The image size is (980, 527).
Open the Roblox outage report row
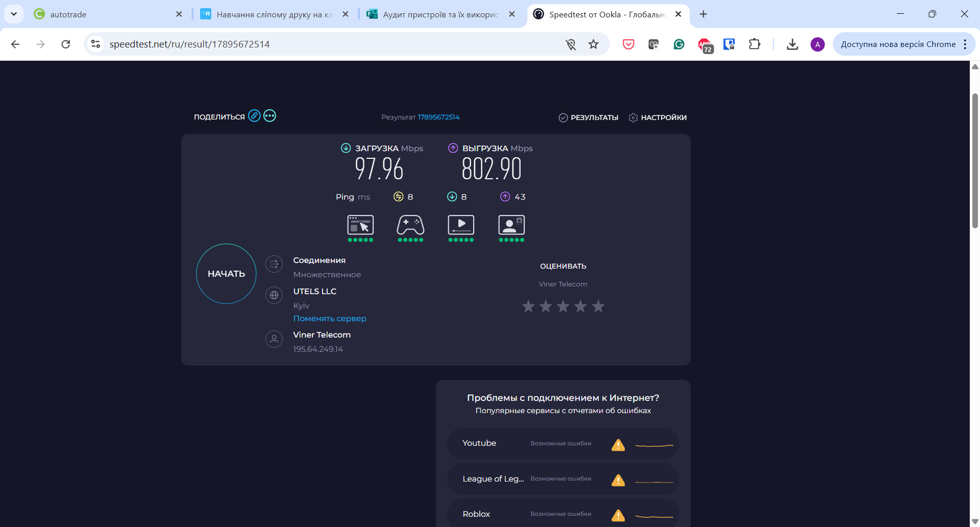pyautogui.click(x=563, y=513)
